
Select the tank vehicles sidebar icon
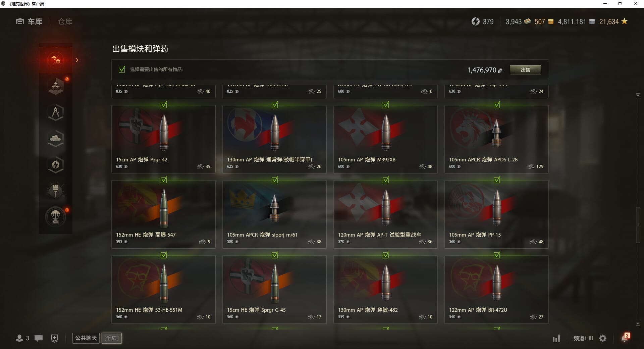coord(56,139)
